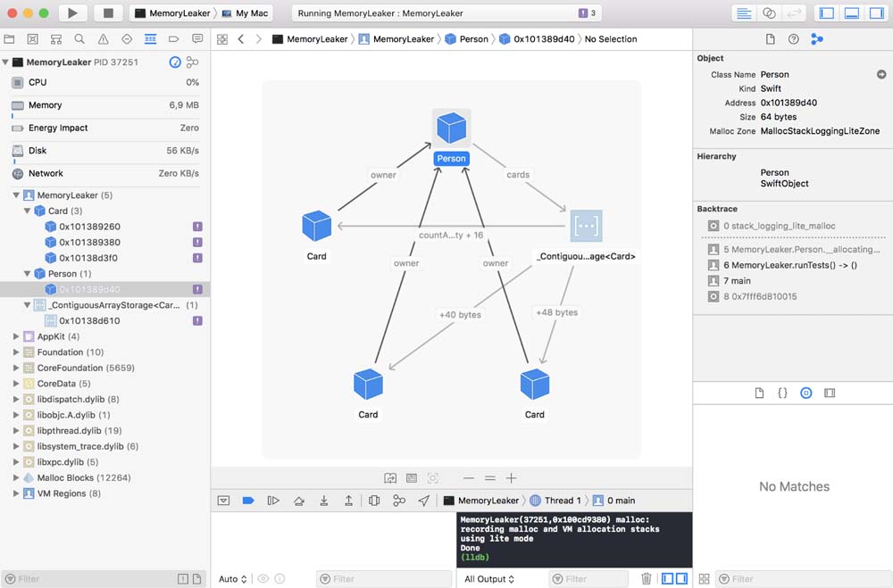The width and height of the screenshot is (893, 588).
Task: Click the Run (play) button
Action: [72, 13]
